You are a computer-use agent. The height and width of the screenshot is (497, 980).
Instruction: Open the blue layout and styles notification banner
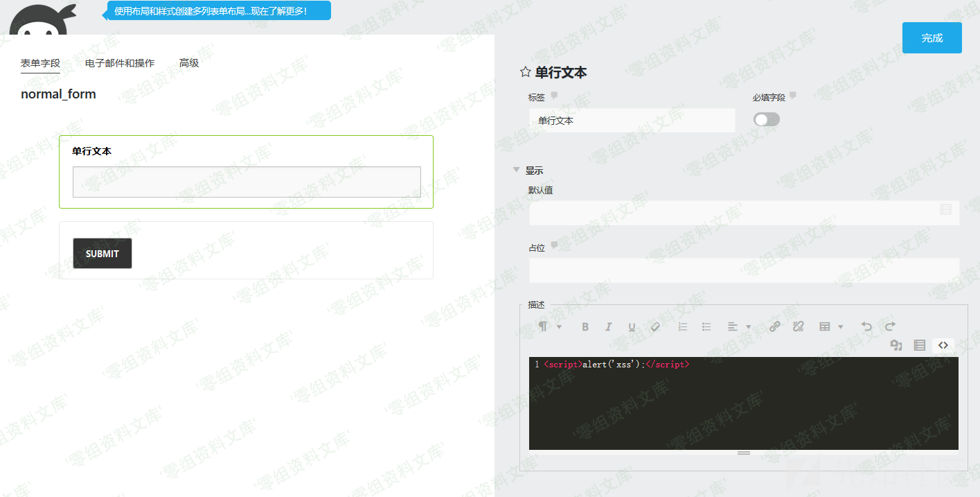click(x=218, y=11)
